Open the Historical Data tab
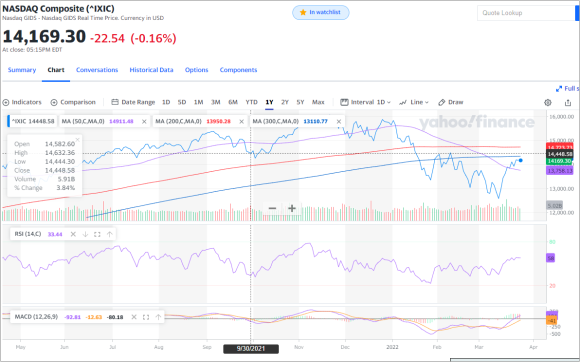580x362 pixels. (151, 70)
